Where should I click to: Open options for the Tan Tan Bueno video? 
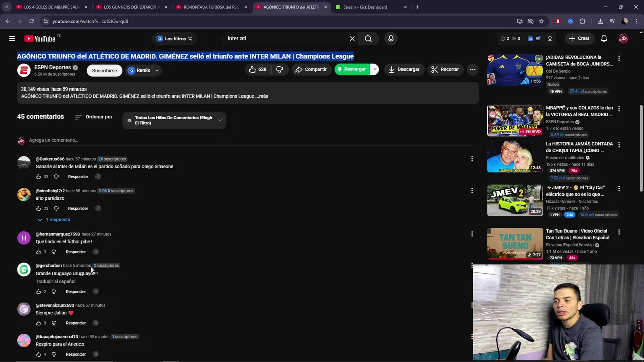point(619,232)
